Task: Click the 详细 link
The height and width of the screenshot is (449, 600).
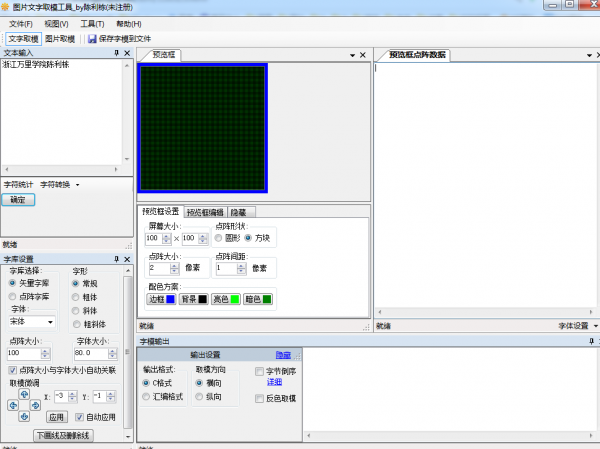Action: [274, 382]
